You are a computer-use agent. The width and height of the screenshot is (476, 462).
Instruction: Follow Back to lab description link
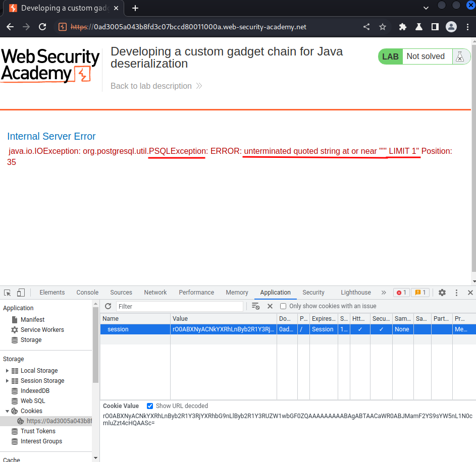coord(156,86)
